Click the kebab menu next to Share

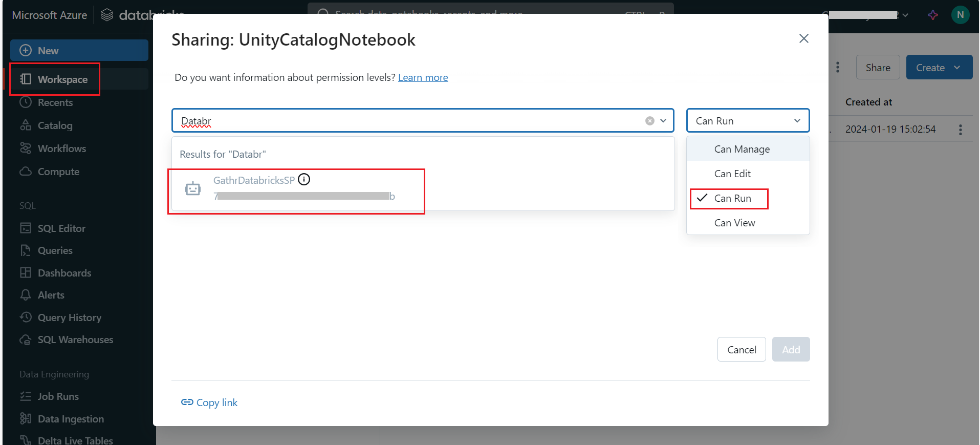[x=838, y=68]
